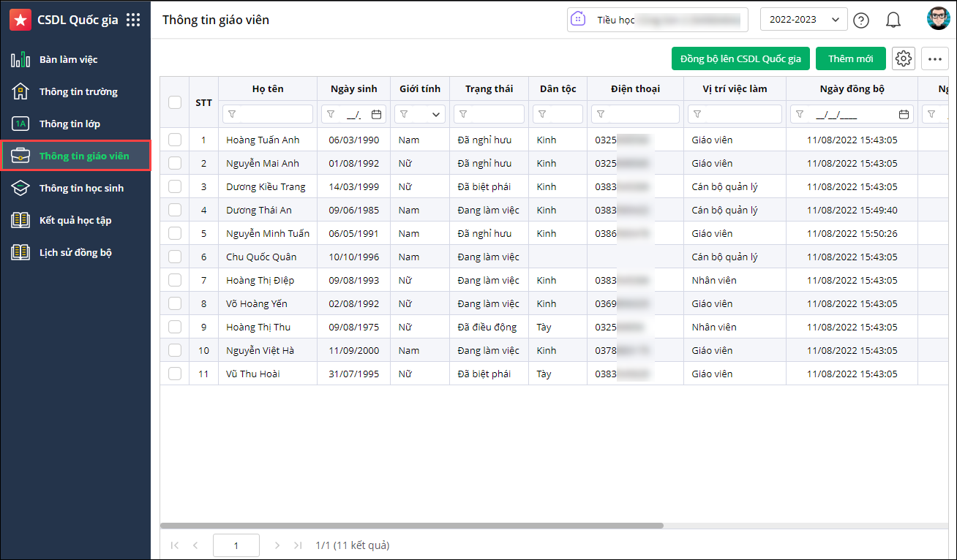Click the horizontal scrollbar under the table
Screen dimensions: 957x560
411,526
